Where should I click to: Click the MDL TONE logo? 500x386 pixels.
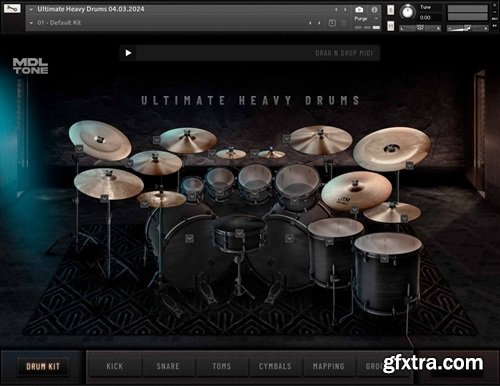(30, 66)
